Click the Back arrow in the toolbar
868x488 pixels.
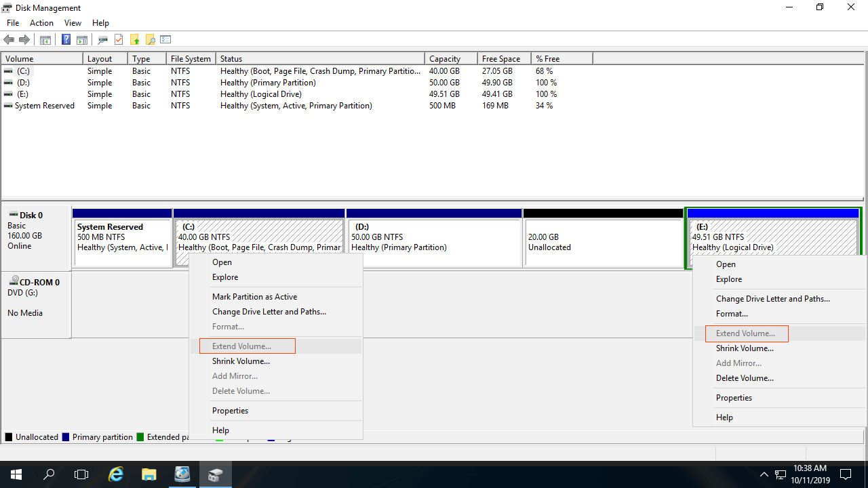point(9,40)
